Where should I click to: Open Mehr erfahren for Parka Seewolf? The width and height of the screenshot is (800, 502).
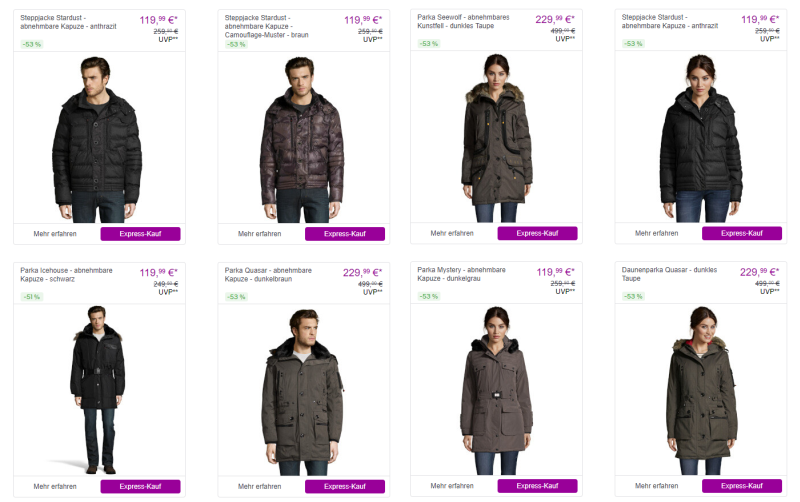pyautogui.click(x=452, y=233)
